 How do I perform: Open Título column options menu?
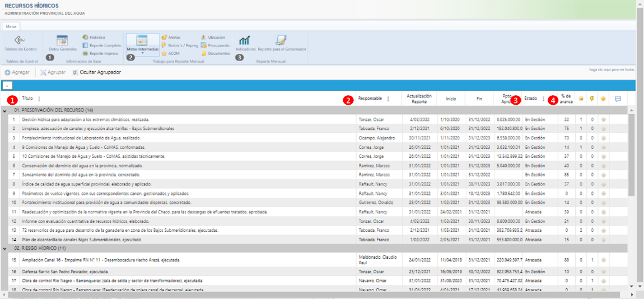tap(39, 99)
